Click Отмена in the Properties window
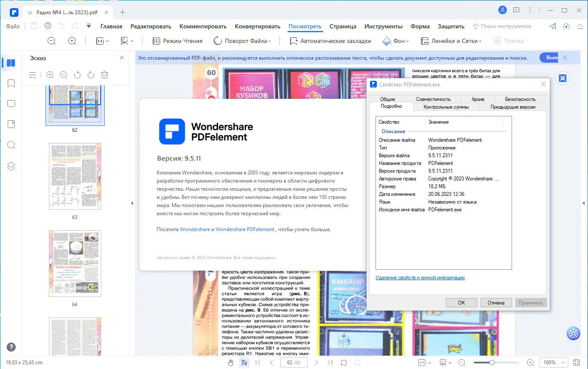The height and width of the screenshot is (369, 588). (x=496, y=302)
